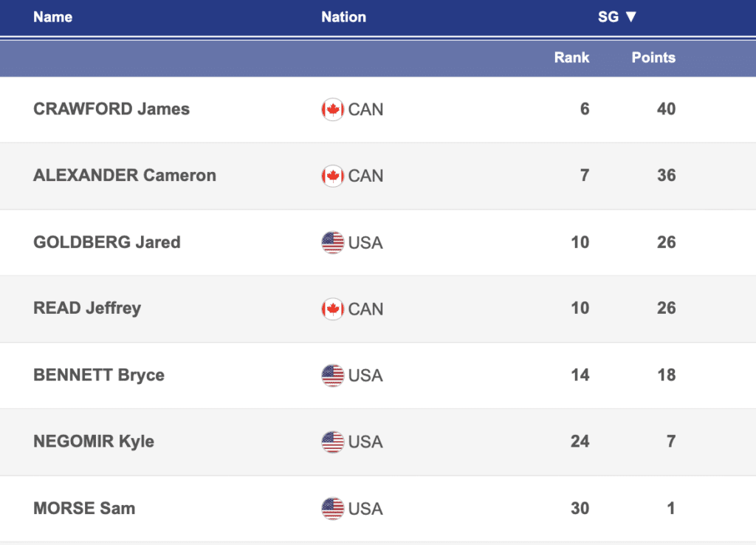Screen dimensions: 756x545
Task: Click the USA flag in NEGOMIR Kyle's row
Action: (333, 442)
